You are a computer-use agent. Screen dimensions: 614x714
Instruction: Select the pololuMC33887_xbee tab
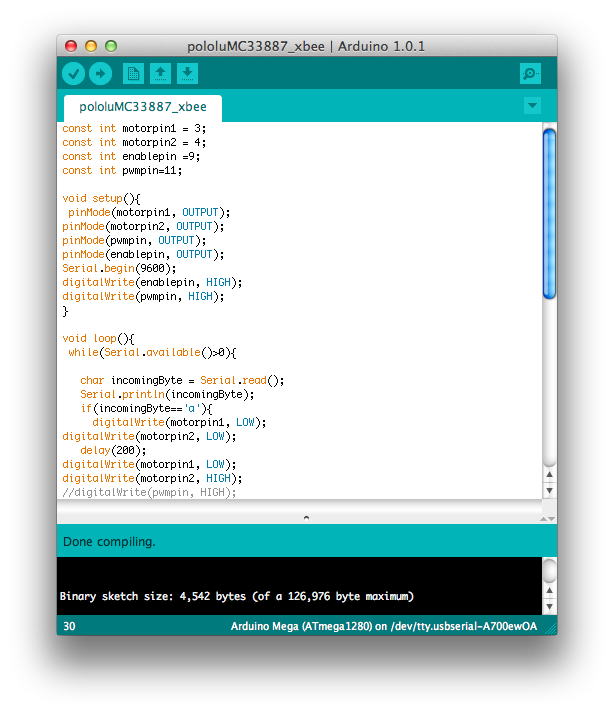[143, 107]
